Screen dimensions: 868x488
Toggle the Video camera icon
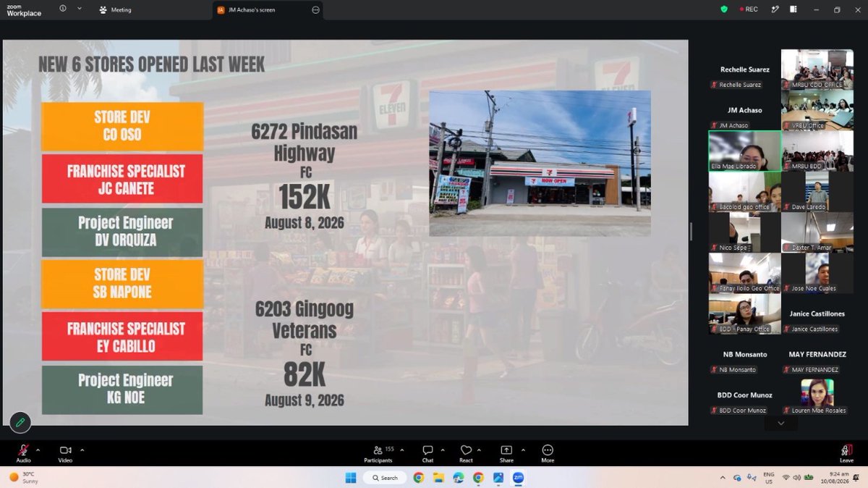[x=65, y=450]
